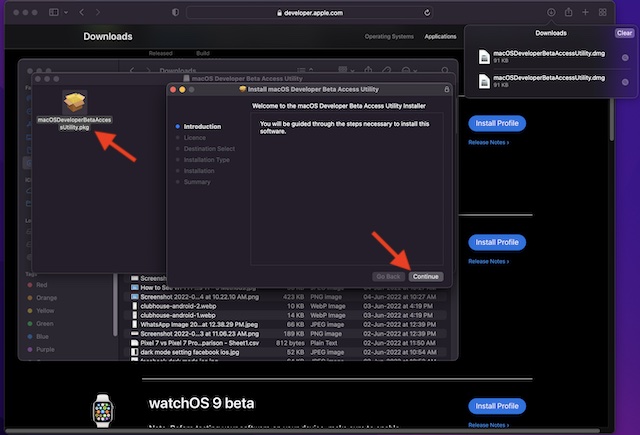Click the privacy report shield icon

(x=176, y=13)
